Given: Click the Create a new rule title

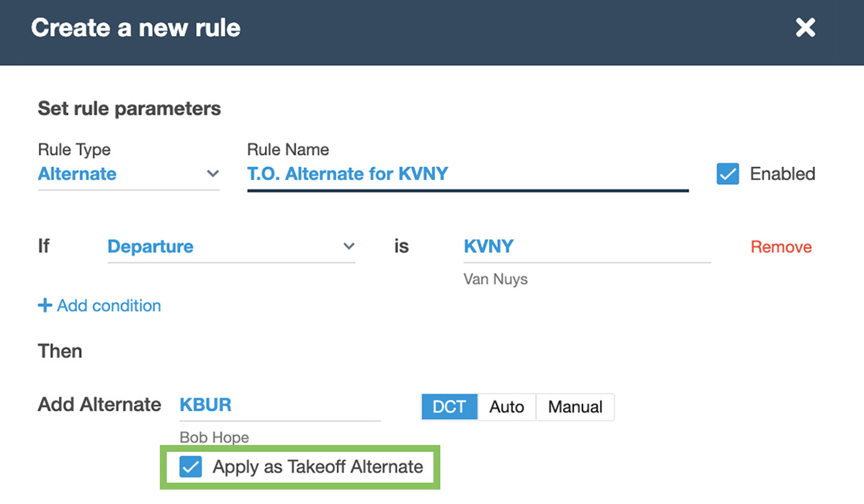Looking at the screenshot, I should 136,28.
